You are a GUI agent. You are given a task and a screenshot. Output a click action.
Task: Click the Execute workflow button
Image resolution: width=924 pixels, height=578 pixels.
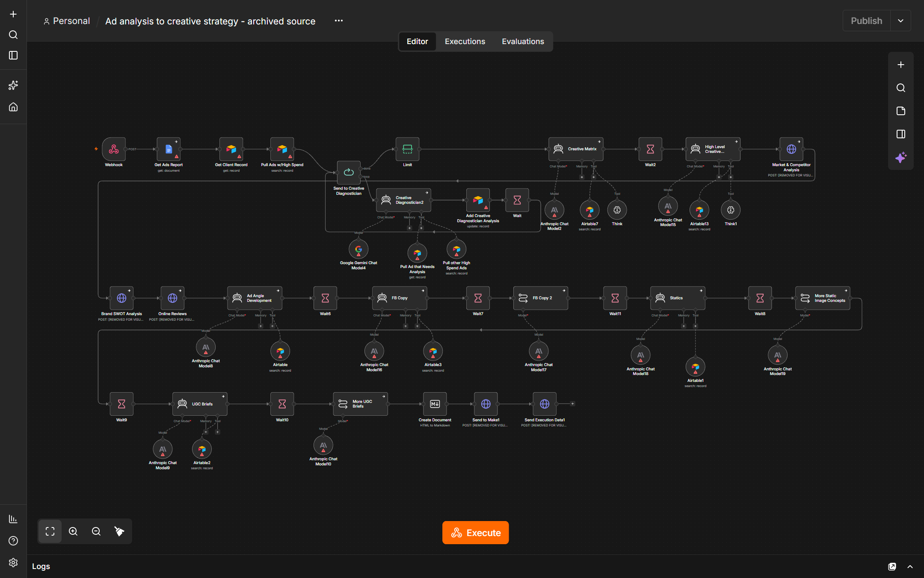tap(475, 533)
